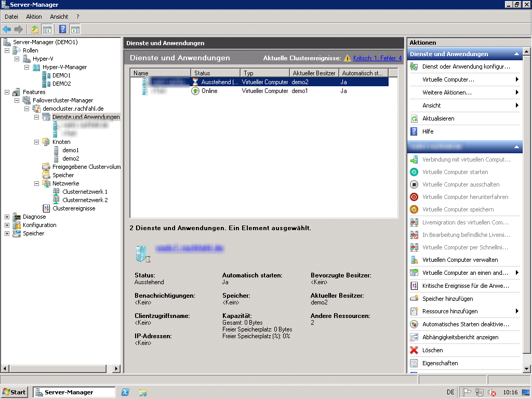Click the Ansicht submenu in Aktionen
This screenshot has height=399, width=532.
tap(465, 105)
